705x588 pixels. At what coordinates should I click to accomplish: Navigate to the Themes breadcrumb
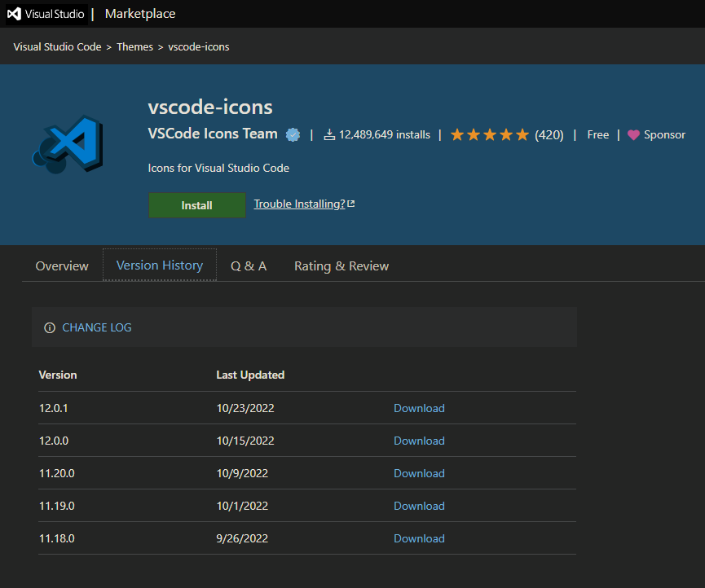[x=134, y=46]
